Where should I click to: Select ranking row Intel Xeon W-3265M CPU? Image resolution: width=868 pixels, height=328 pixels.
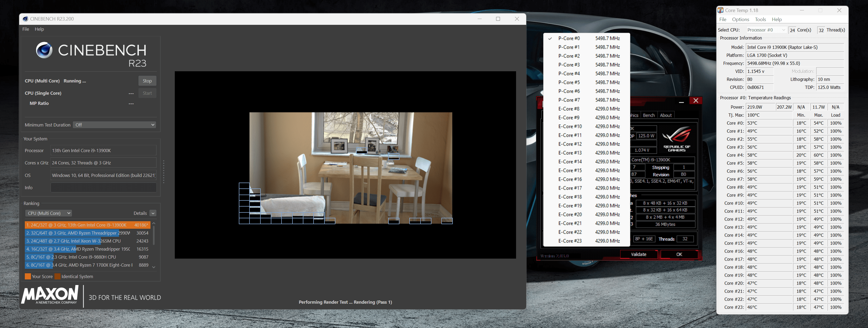tap(88, 241)
